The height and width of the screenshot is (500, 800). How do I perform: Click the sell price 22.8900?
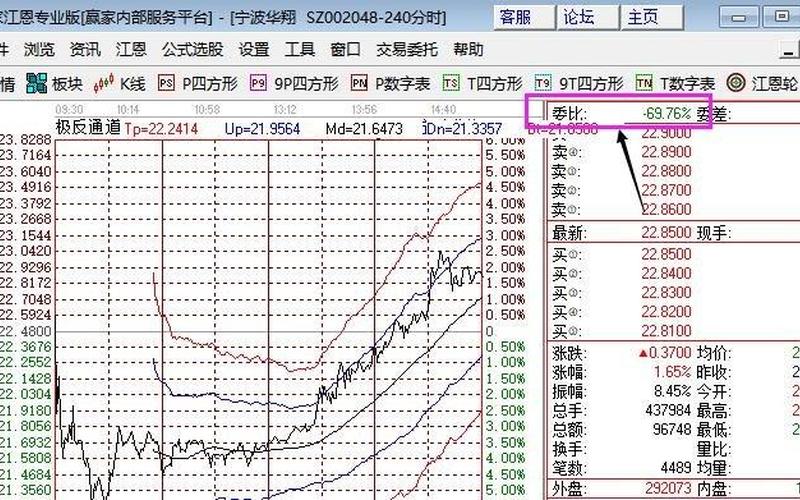click(x=666, y=152)
